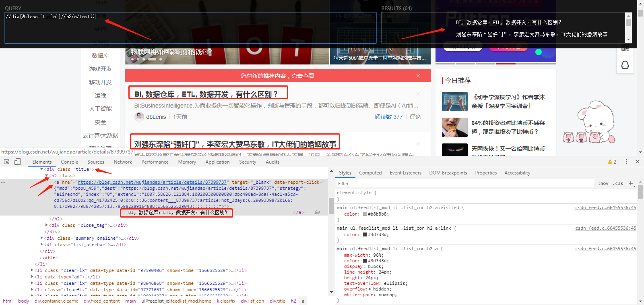Expand li node with data-id 97771661

[x=32, y=290]
